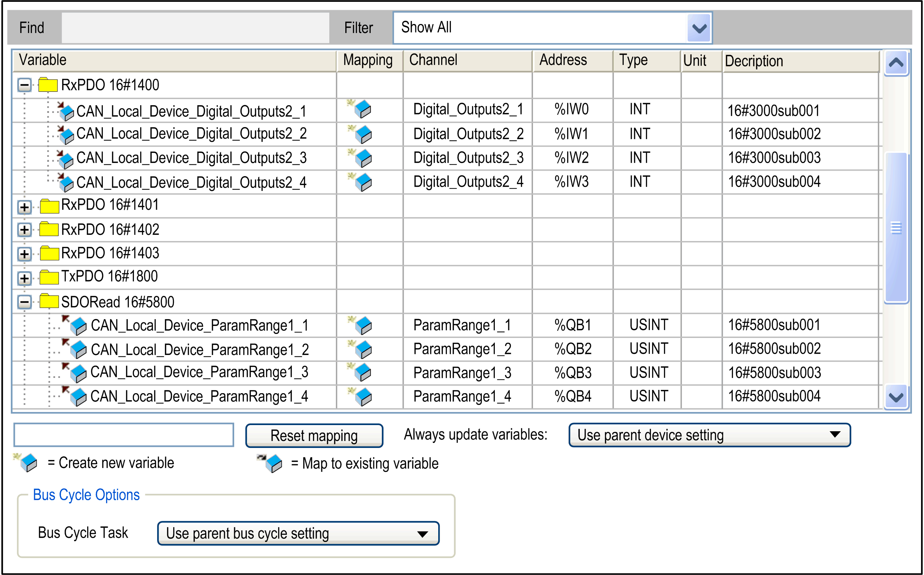The width and height of the screenshot is (924, 575).
Task: Collapse the RxPDO 16#1400 tree node
Action: [x=24, y=85]
